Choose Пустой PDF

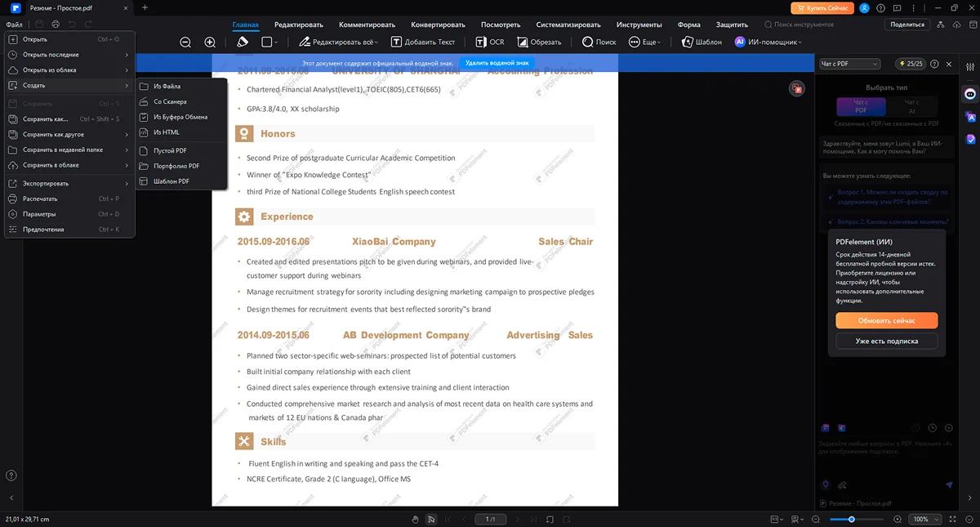(x=182, y=150)
